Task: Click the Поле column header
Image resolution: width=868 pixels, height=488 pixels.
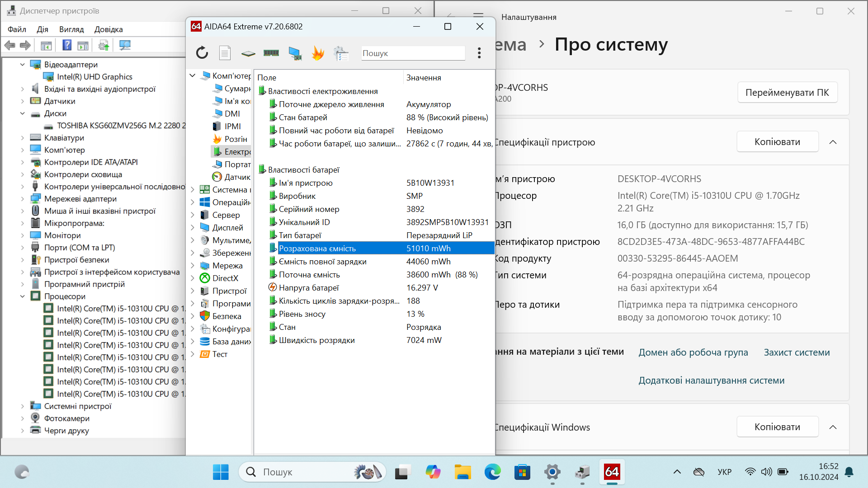Action: coord(329,77)
